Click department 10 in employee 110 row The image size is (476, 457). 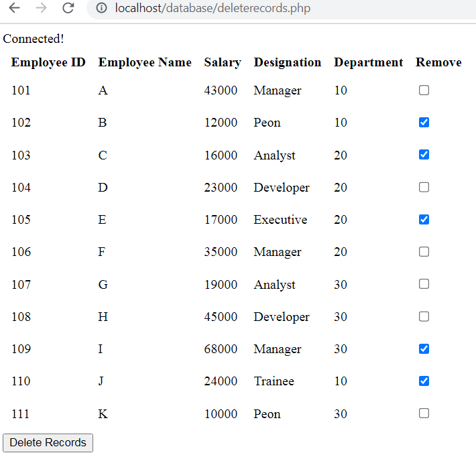341,381
